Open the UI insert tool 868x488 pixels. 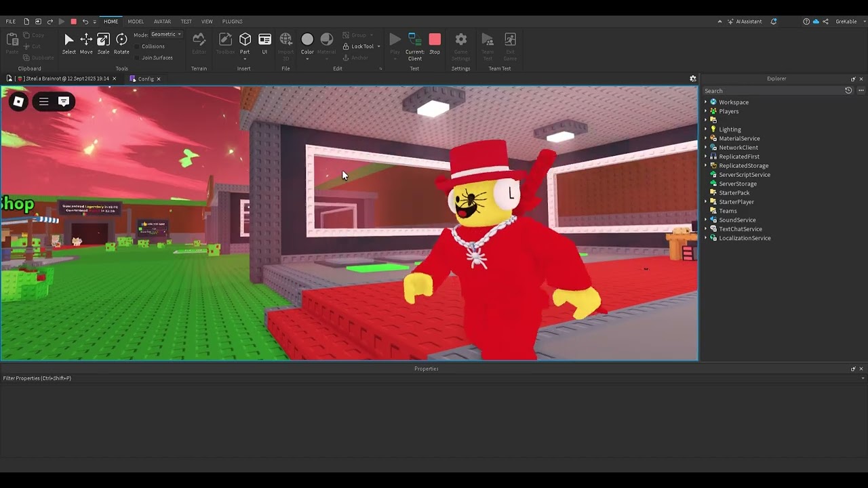point(264,39)
